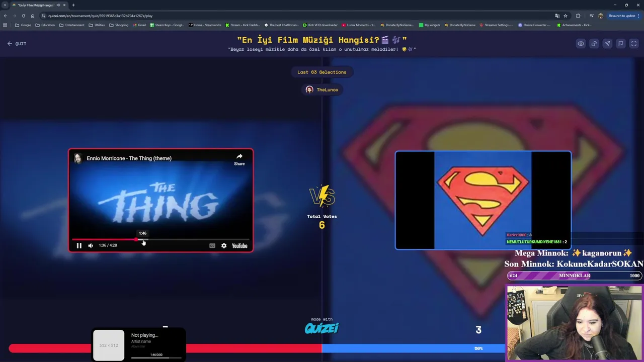The image size is (644, 362).
Task: Open Lunox Moments YouTube bookmark
Action: (359, 25)
